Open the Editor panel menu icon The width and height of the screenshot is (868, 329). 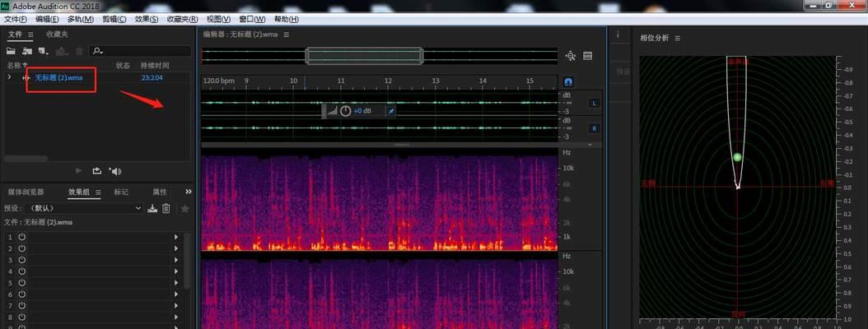click(287, 35)
